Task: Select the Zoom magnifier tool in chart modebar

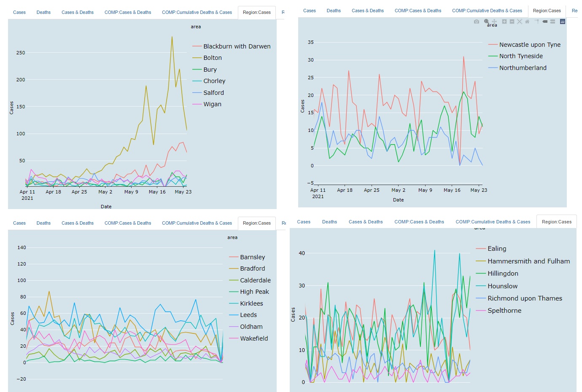Action: coord(486,21)
